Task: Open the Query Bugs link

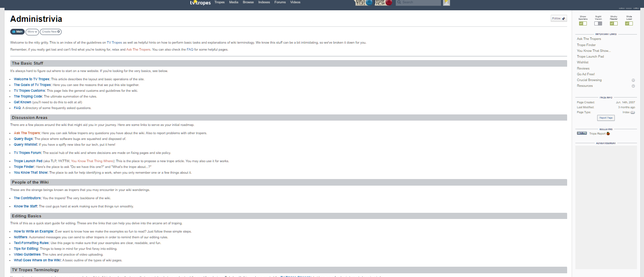Action: click(24, 139)
